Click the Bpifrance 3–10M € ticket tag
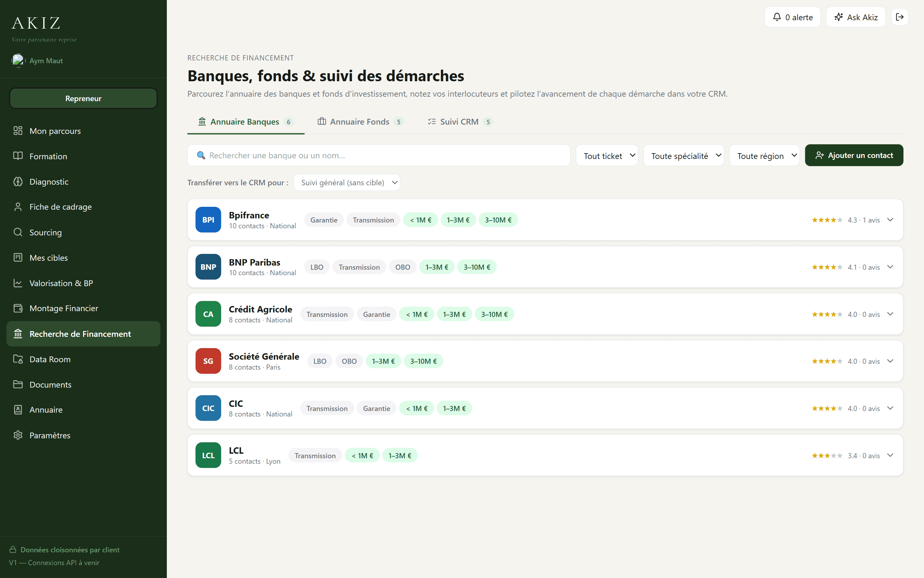The image size is (924, 578). coord(498,220)
